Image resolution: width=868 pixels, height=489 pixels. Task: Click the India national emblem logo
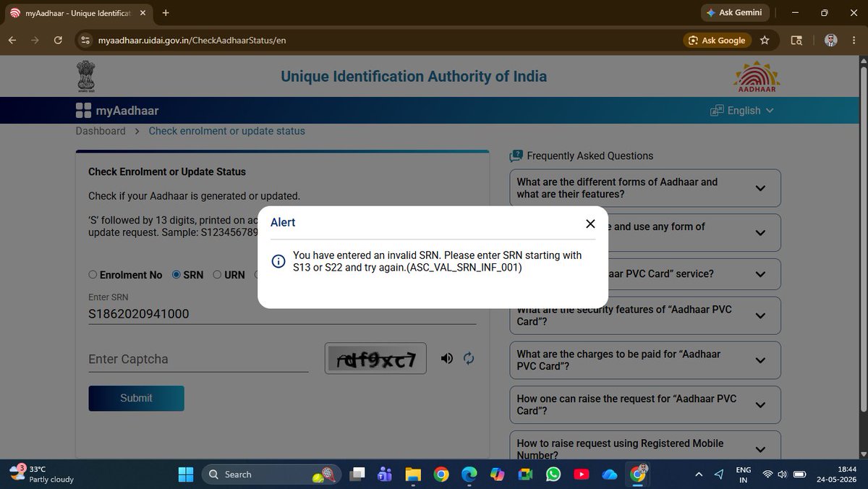[x=86, y=77]
